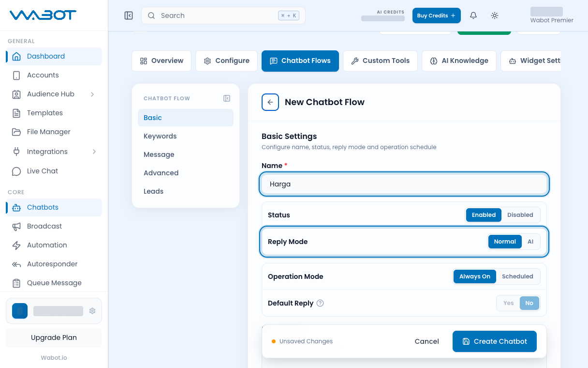The height and width of the screenshot is (368, 588).
Task: Expand Audience Hub submenu
Action: pyautogui.click(x=93, y=94)
